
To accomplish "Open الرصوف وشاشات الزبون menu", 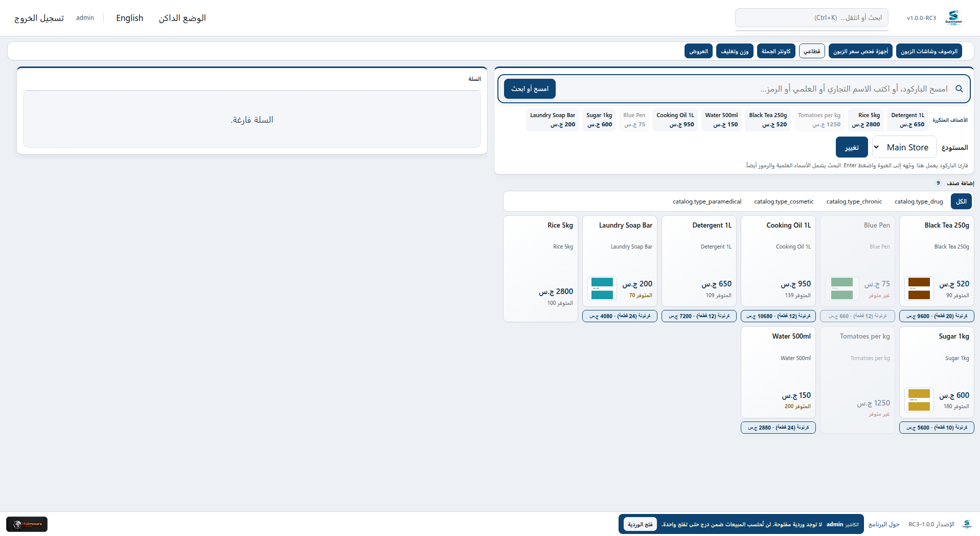I will tap(929, 51).
